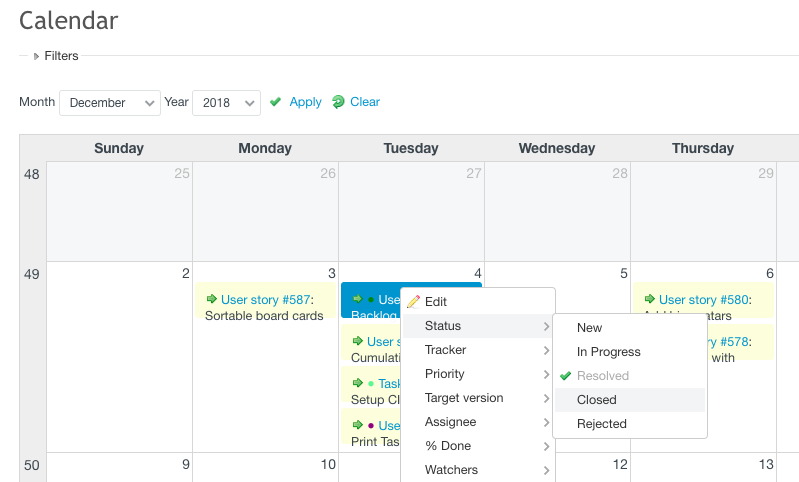
Task: Click arrow icon on the Print story card
Action: tap(357, 425)
